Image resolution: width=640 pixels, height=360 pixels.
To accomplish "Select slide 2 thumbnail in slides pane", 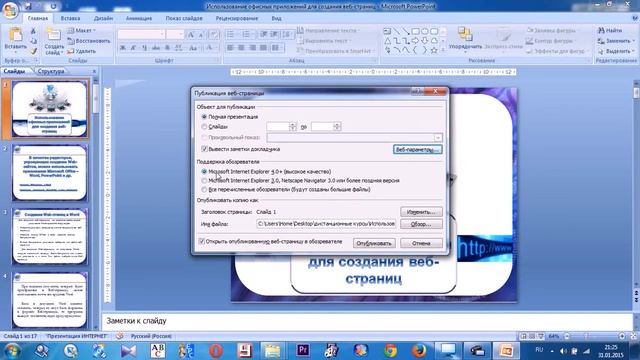I will [49, 173].
